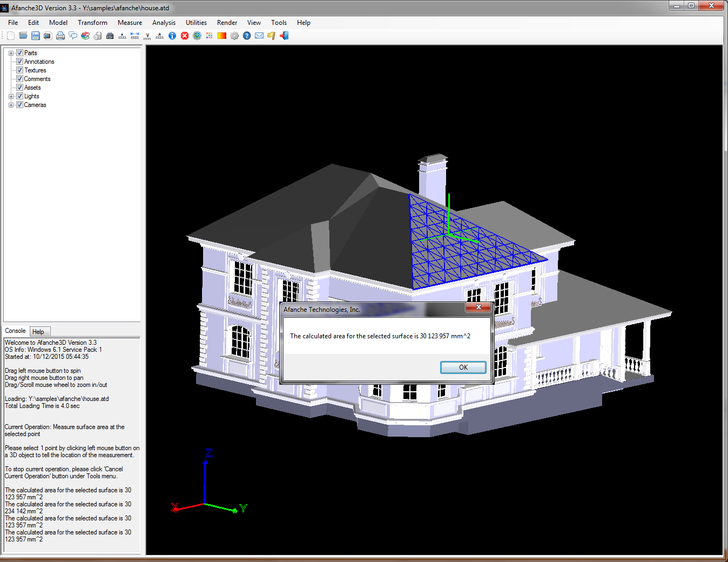Expand the Parts tree node
The width and height of the screenshot is (728, 562).
pyautogui.click(x=11, y=53)
